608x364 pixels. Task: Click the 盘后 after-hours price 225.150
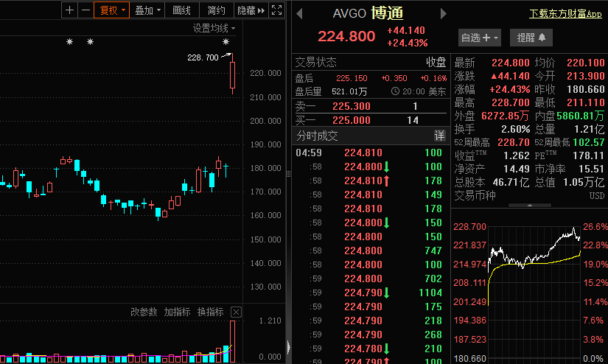tap(352, 78)
